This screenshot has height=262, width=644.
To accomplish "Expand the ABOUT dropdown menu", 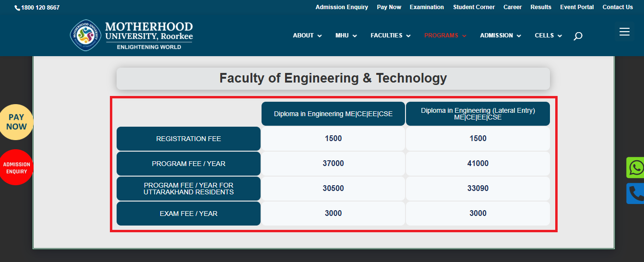I will pos(307,36).
